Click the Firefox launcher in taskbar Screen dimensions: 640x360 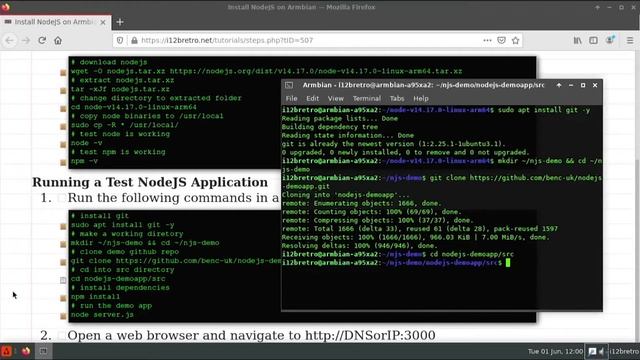click(26, 351)
